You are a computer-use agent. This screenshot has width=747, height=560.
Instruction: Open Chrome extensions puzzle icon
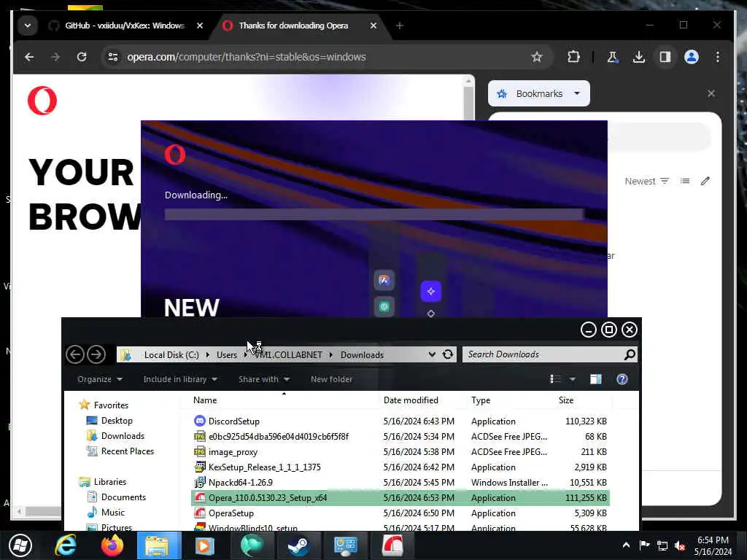point(573,57)
